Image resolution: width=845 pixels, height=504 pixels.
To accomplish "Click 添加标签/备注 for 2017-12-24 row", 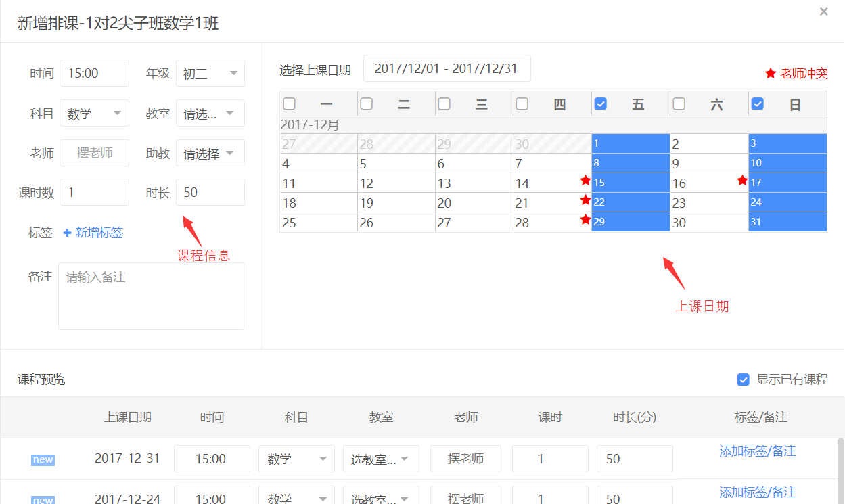I will coord(757,492).
